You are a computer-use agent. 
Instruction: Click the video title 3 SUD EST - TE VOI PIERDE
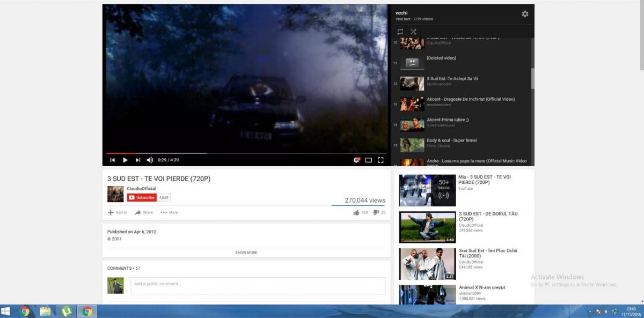159,179
